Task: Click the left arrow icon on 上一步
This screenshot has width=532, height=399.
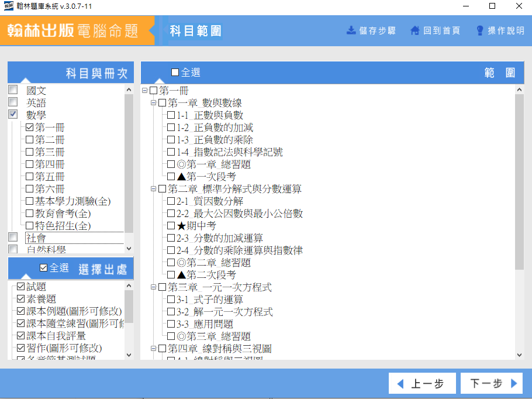Action: [400, 384]
